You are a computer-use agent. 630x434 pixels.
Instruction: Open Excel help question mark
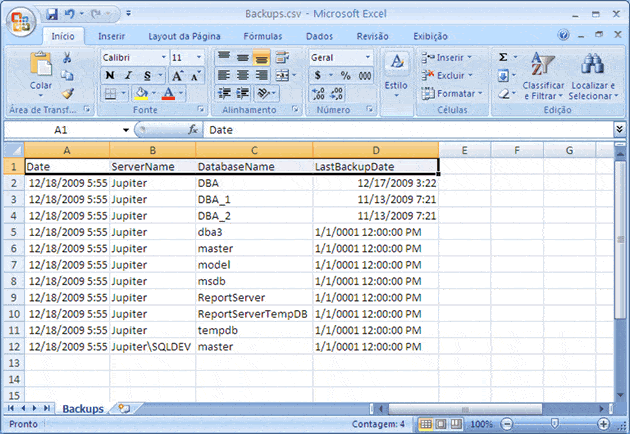point(563,35)
